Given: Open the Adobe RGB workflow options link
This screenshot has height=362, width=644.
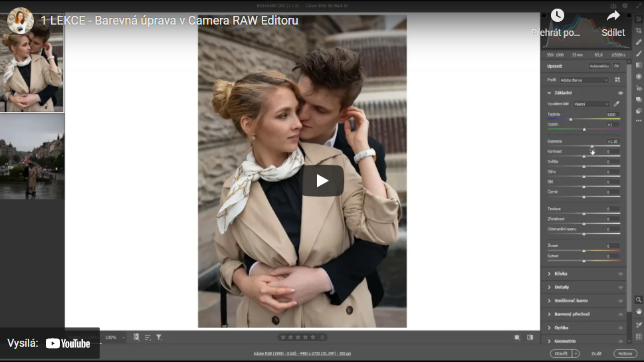Looking at the screenshot, I should point(302,353).
